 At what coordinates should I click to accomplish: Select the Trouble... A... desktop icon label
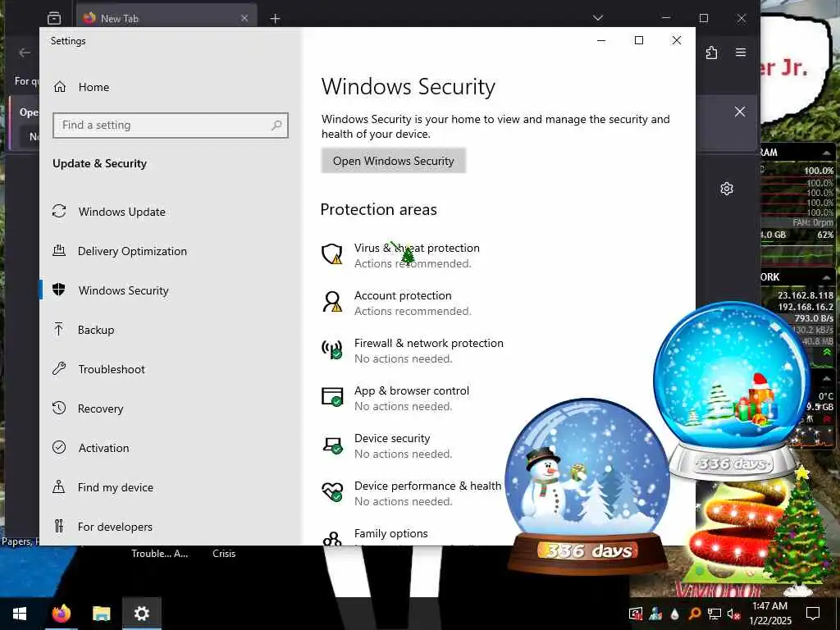click(160, 554)
